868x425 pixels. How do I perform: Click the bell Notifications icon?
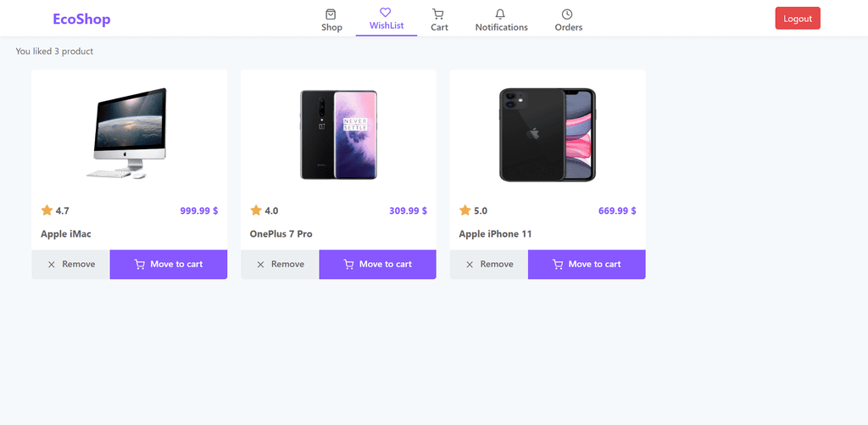(500, 14)
